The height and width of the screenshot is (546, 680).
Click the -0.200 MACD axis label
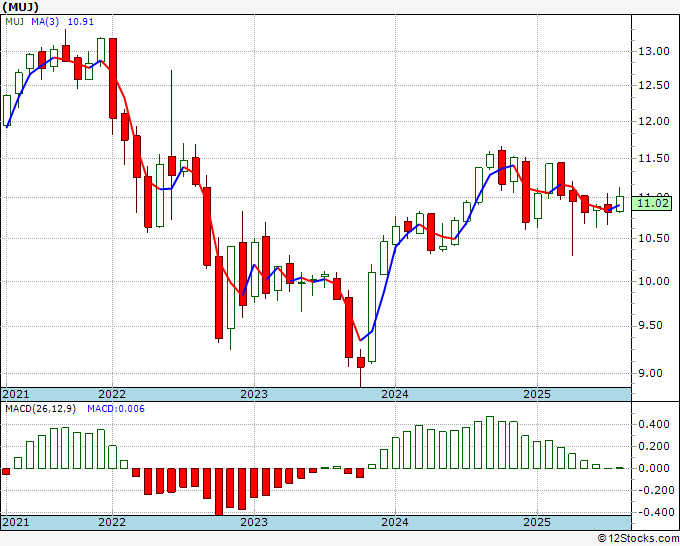pos(654,490)
